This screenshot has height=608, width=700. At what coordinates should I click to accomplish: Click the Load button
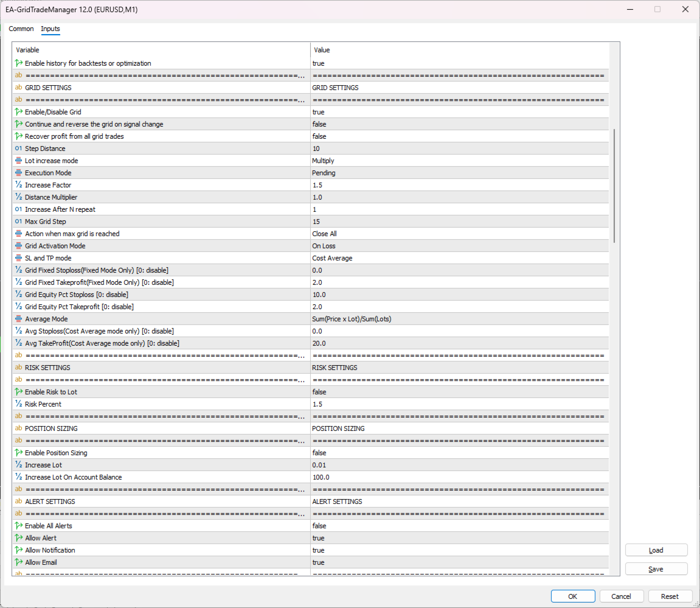656,550
